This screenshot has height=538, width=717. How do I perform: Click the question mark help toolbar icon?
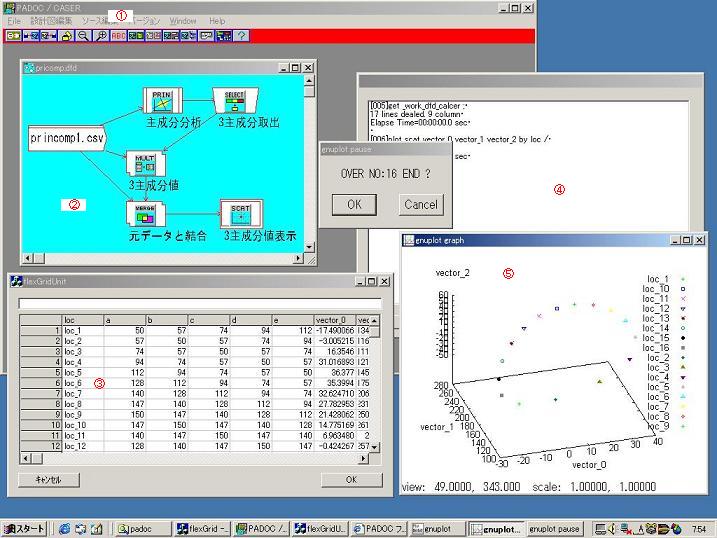(242, 35)
